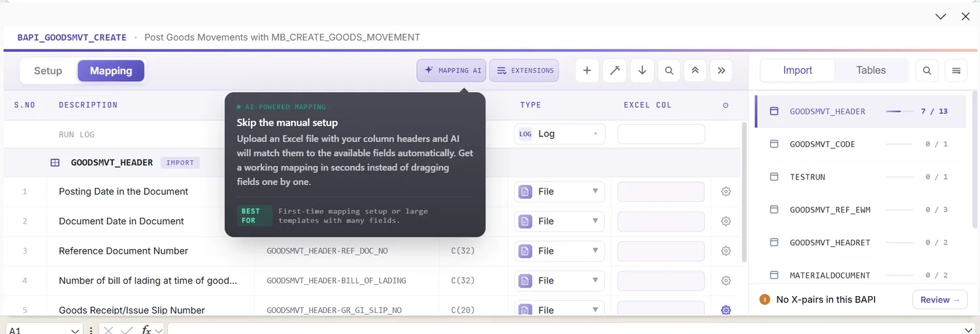Click the settings column header icon

pos(726,105)
